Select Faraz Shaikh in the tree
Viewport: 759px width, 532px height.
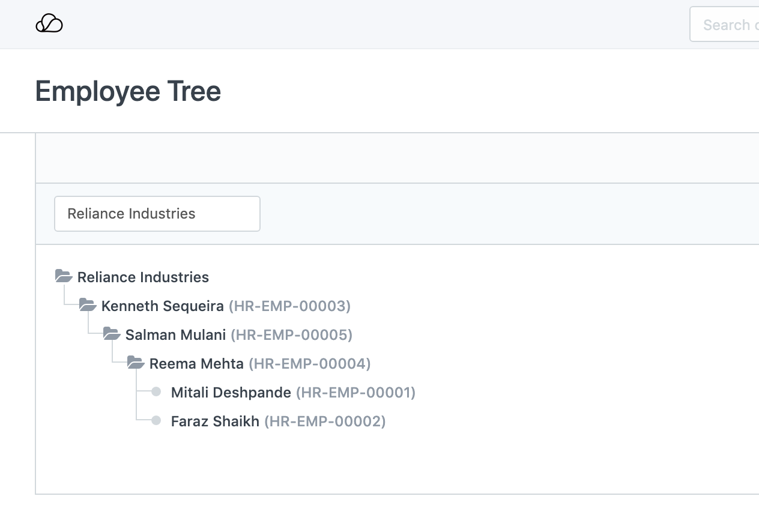click(x=215, y=422)
